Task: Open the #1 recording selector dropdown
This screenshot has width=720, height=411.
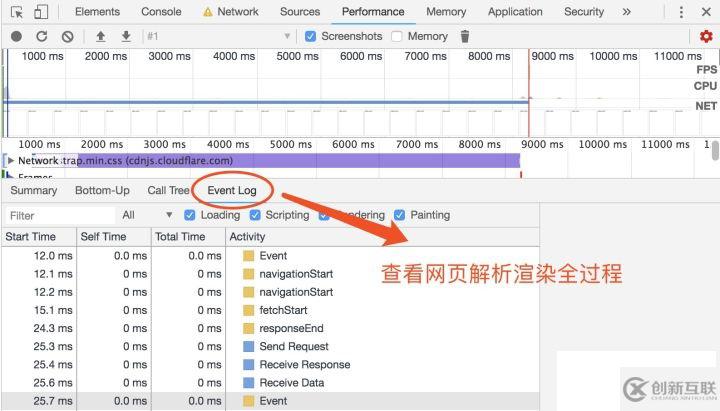Action: (x=219, y=36)
